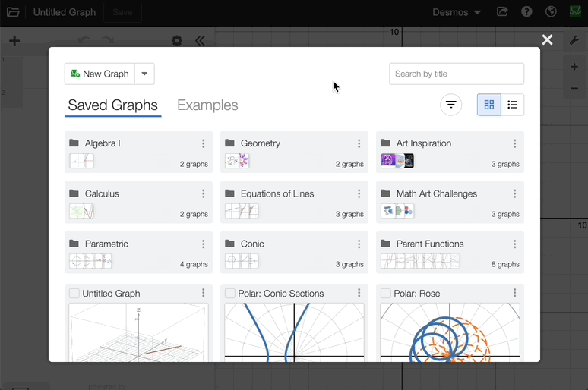Image resolution: width=588 pixels, height=390 pixels.
Task: Switch to list view layout
Action: pyautogui.click(x=512, y=105)
